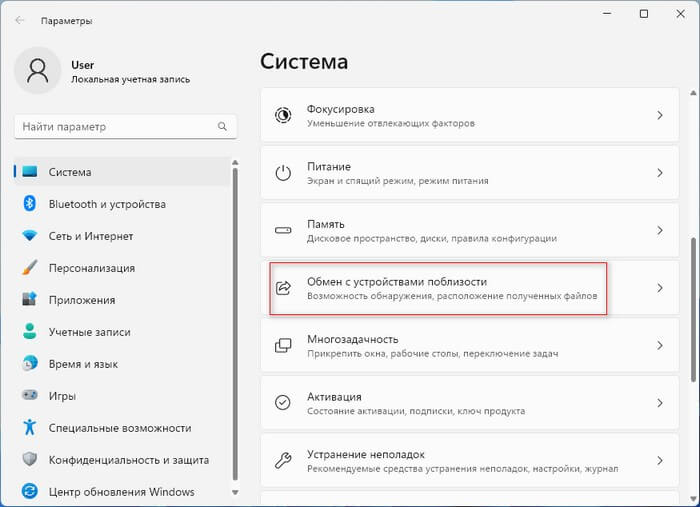
Task: Open Центр обновления Windows
Action: coord(122,491)
